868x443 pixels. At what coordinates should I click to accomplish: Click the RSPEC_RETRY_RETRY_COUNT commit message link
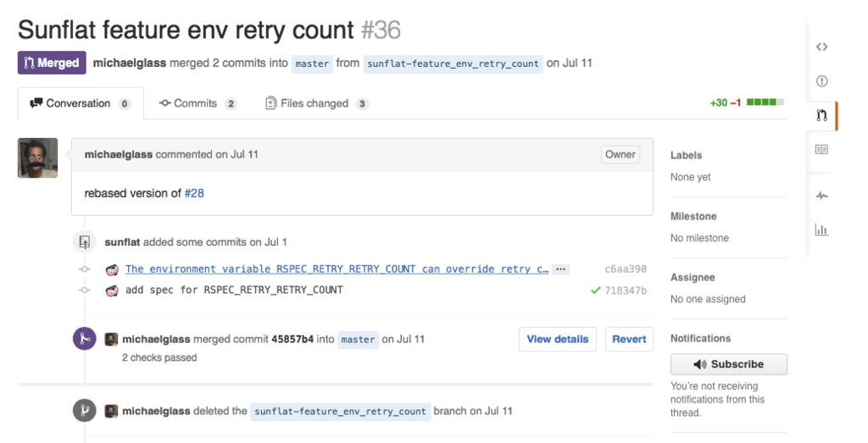(337, 269)
